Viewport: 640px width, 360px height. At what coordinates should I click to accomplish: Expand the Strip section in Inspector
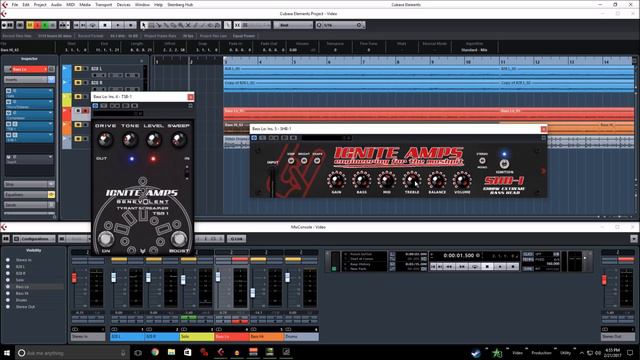coord(29,184)
